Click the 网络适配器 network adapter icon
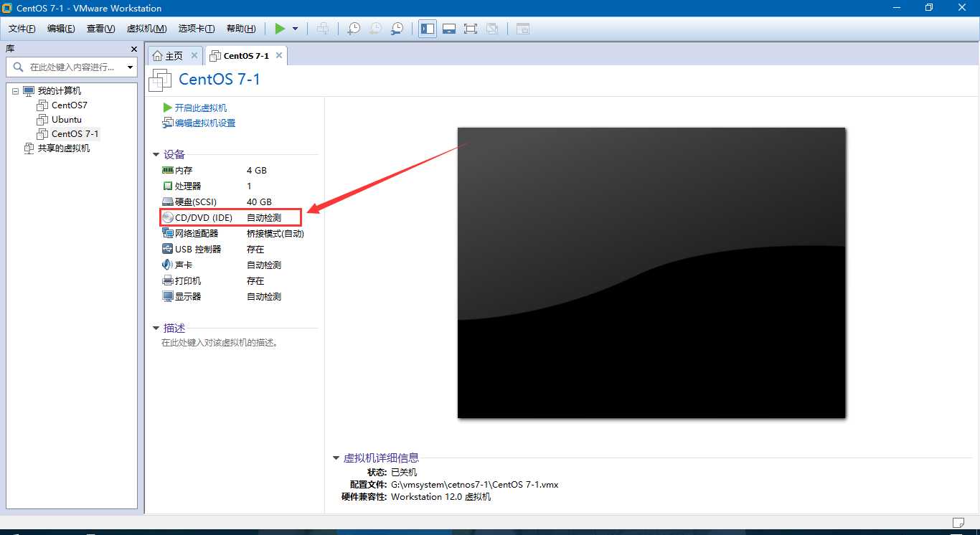Screen dimensions: 980x535 pos(168,233)
